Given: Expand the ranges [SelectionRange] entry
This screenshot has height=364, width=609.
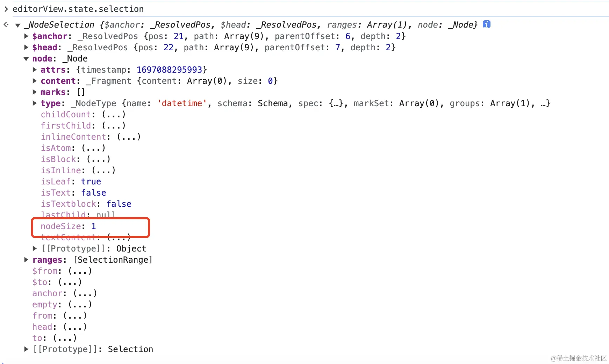Looking at the screenshot, I should pos(26,260).
